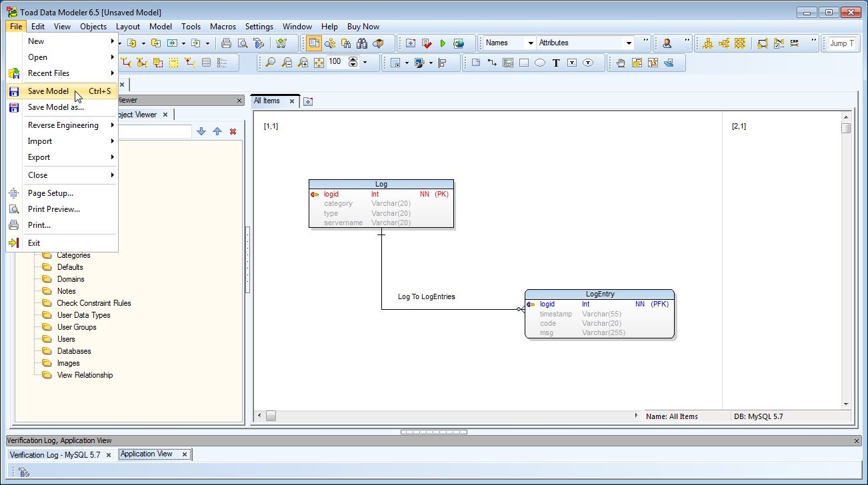Select the Text (T) drawing tool
The width and height of the screenshot is (868, 485).
[556, 63]
